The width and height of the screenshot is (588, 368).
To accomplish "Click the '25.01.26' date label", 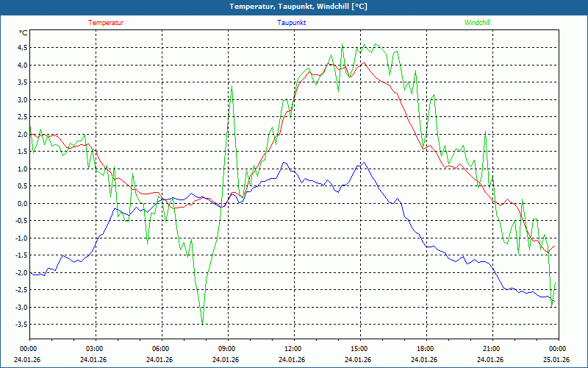I will pyautogui.click(x=556, y=360).
